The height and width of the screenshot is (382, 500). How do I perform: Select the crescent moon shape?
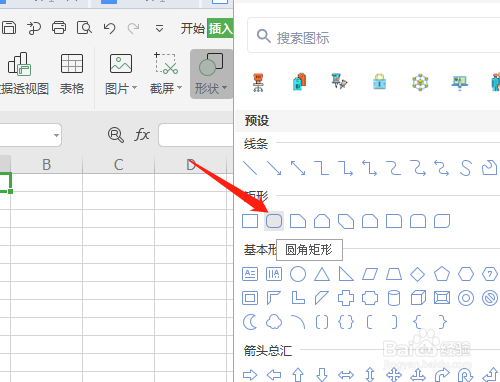250,322
